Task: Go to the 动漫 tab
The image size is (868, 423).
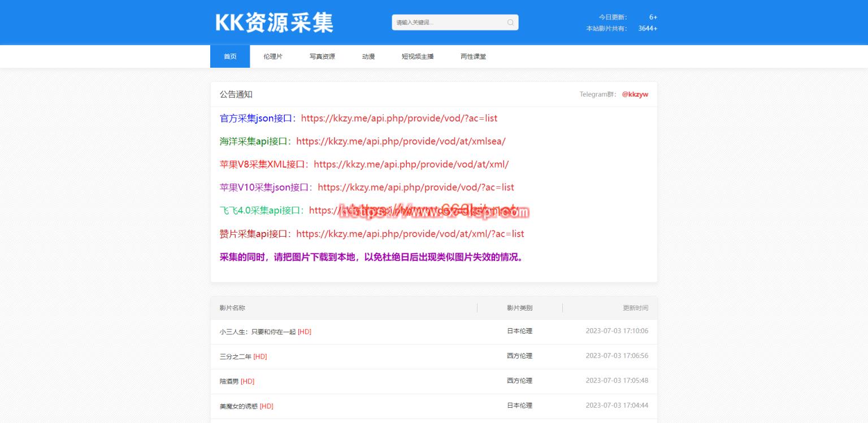Action: click(x=368, y=56)
